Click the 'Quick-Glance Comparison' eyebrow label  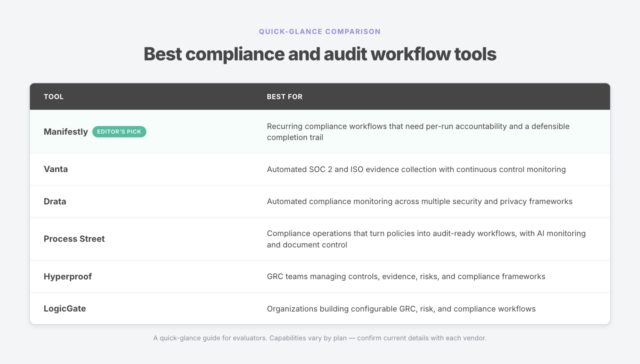[x=320, y=31]
